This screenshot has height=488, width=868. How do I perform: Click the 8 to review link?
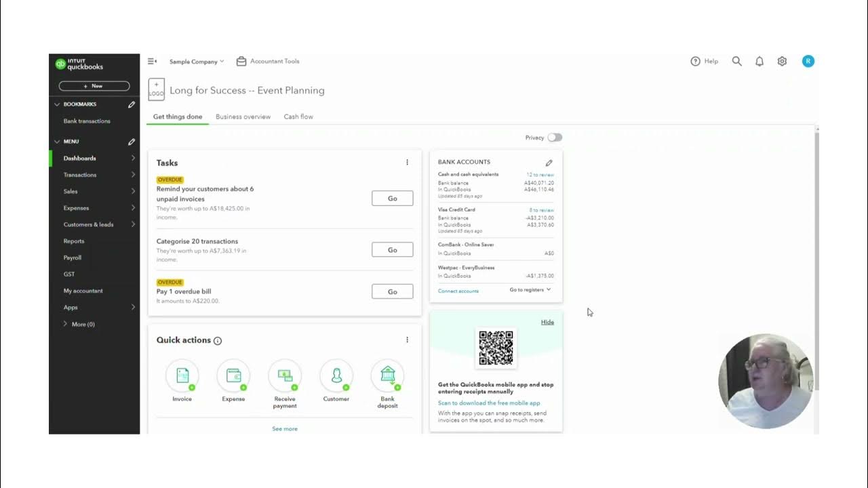pos(542,210)
